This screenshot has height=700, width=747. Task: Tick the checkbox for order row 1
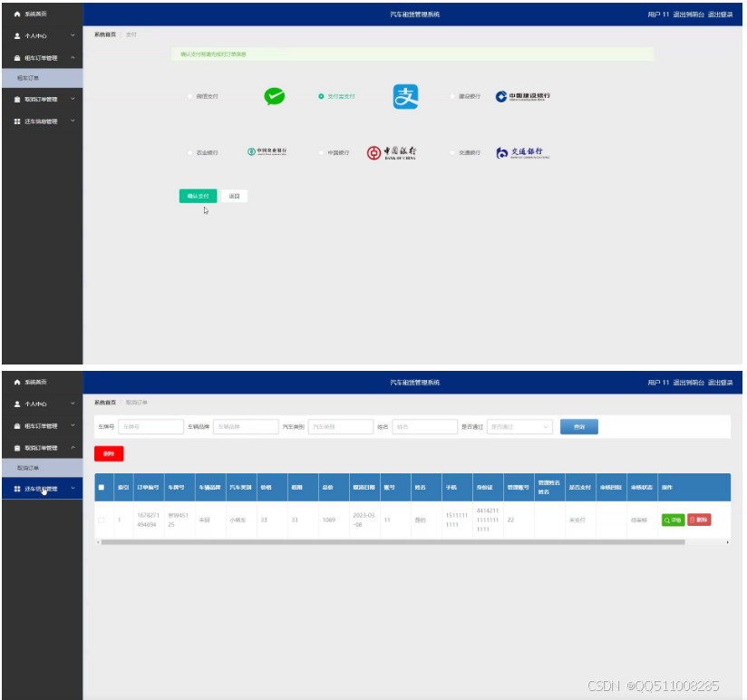point(102,520)
